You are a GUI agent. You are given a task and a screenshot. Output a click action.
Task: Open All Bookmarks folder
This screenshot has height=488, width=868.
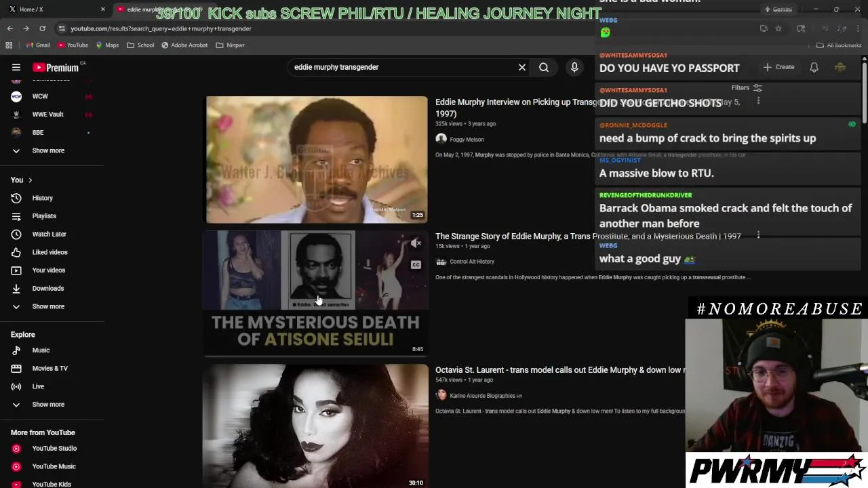coord(839,45)
